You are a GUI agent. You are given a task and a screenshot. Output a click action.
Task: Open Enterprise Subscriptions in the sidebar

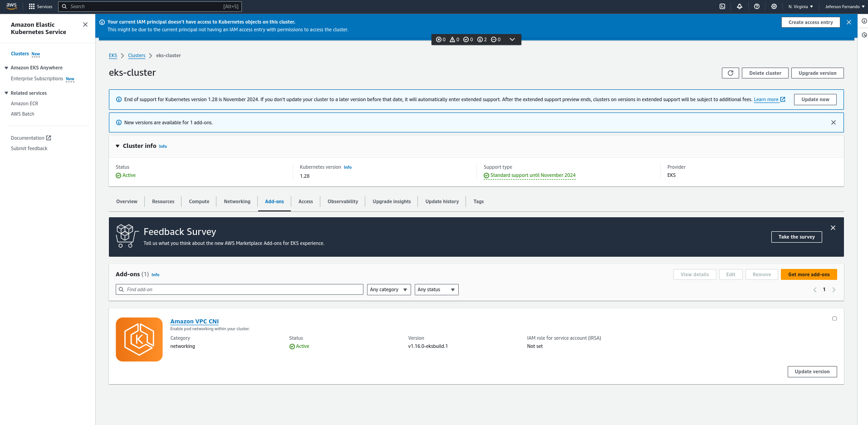(x=37, y=78)
